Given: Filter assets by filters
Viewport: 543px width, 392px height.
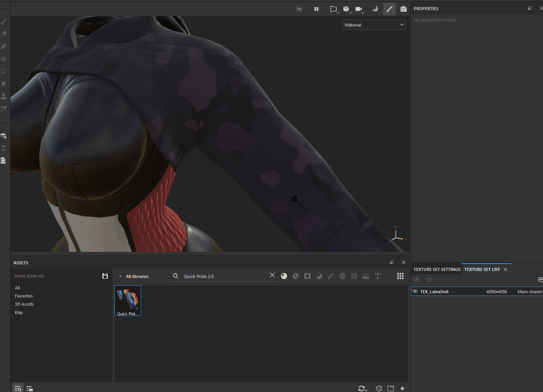Looking at the screenshot, I should click(x=319, y=276).
